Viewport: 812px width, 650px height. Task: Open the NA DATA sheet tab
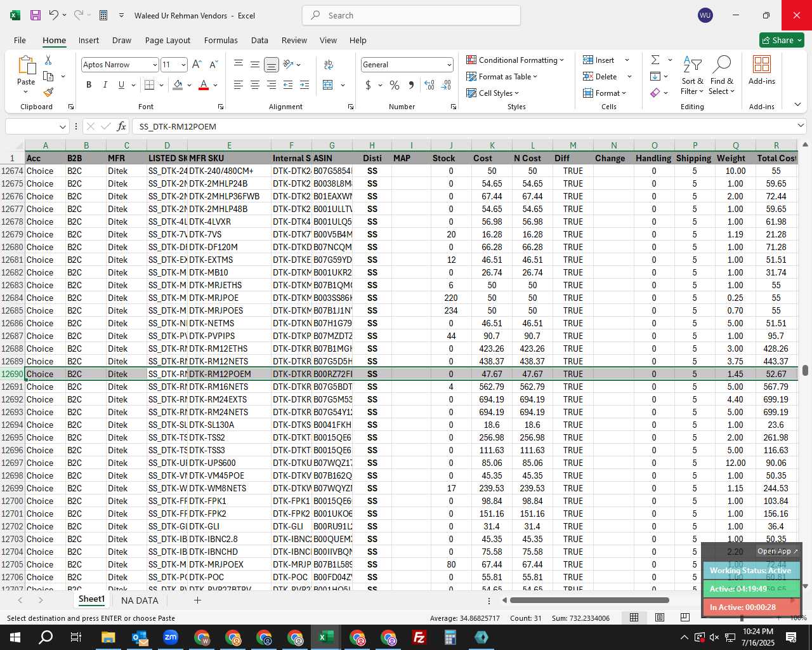point(140,600)
